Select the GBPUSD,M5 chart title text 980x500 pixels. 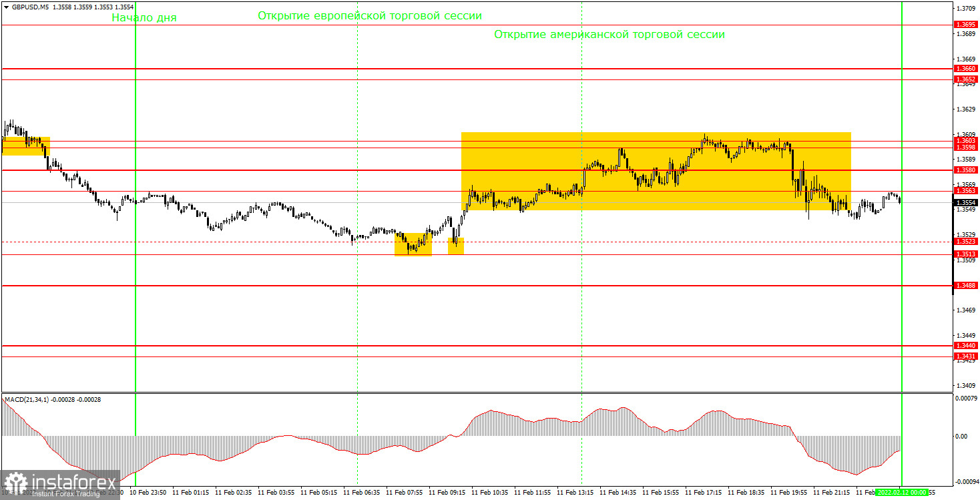tap(29, 8)
